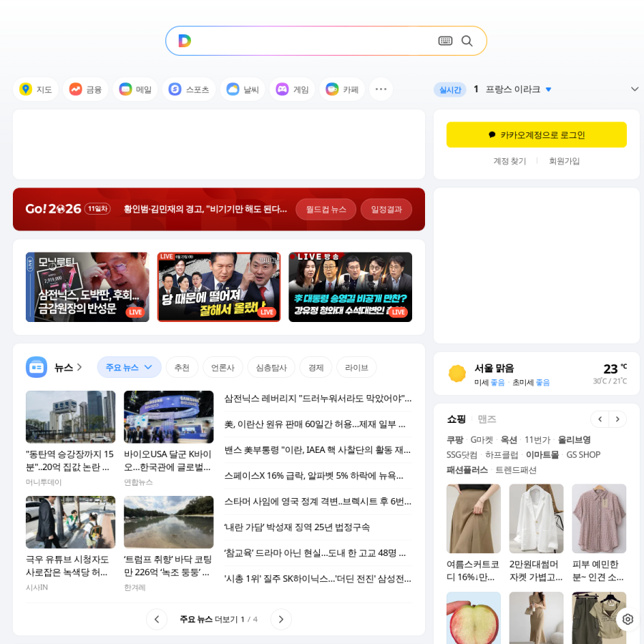Open headline 이란산 원유 판매 60일간 허용
The width and height of the screenshot is (644, 644).
pyautogui.click(x=315, y=424)
